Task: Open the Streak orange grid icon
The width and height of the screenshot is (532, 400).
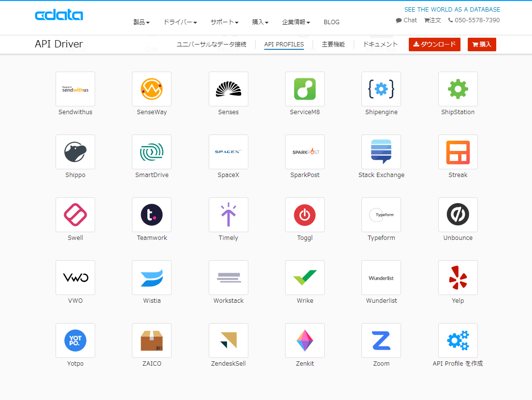Action: pos(458,152)
